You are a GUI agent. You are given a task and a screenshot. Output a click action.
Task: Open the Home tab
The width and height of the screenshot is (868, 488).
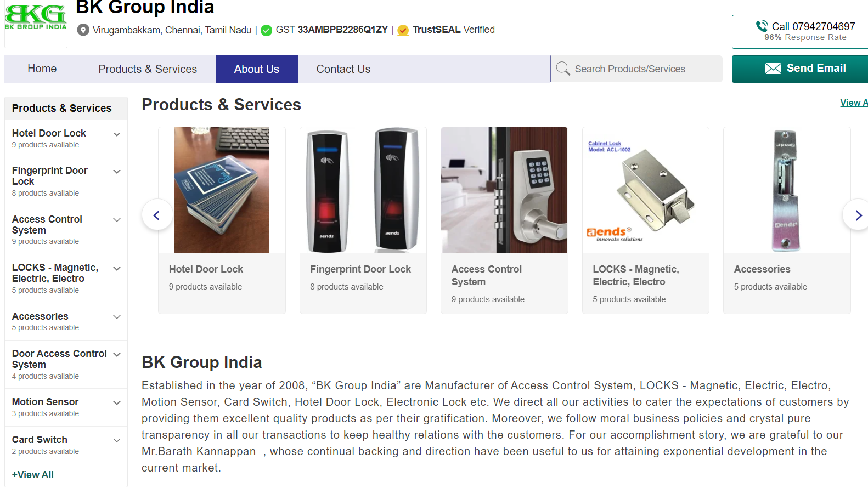click(x=42, y=69)
